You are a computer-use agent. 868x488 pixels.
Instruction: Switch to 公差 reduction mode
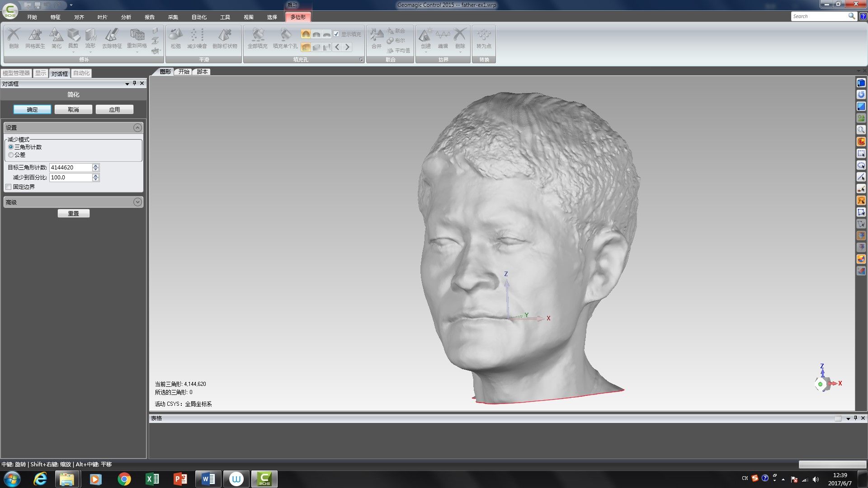pyautogui.click(x=11, y=155)
